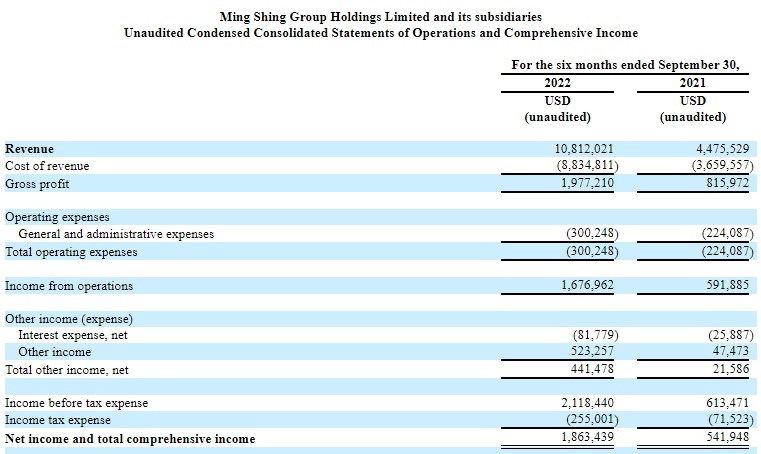Select gross profit value 1,977,210

[587, 183]
